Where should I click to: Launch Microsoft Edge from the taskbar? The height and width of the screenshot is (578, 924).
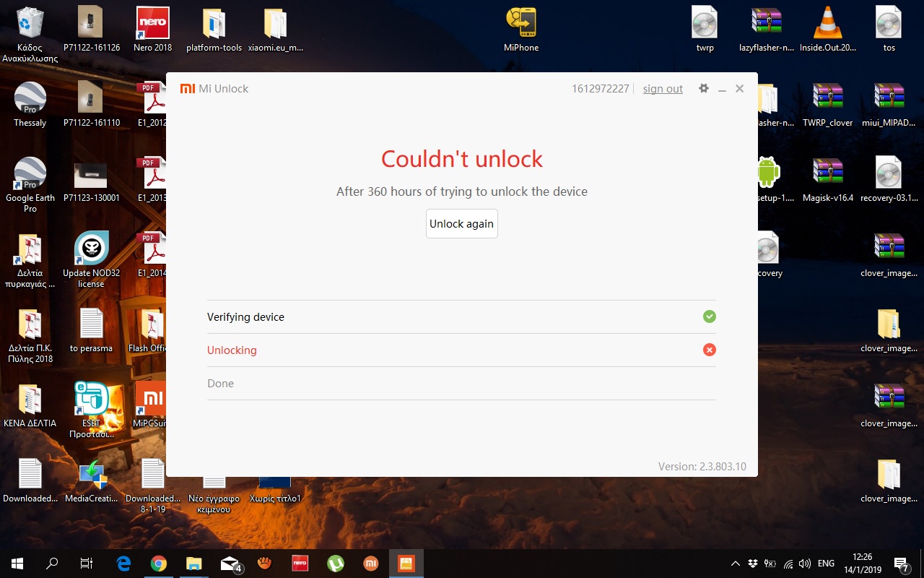click(x=123, y=564)
